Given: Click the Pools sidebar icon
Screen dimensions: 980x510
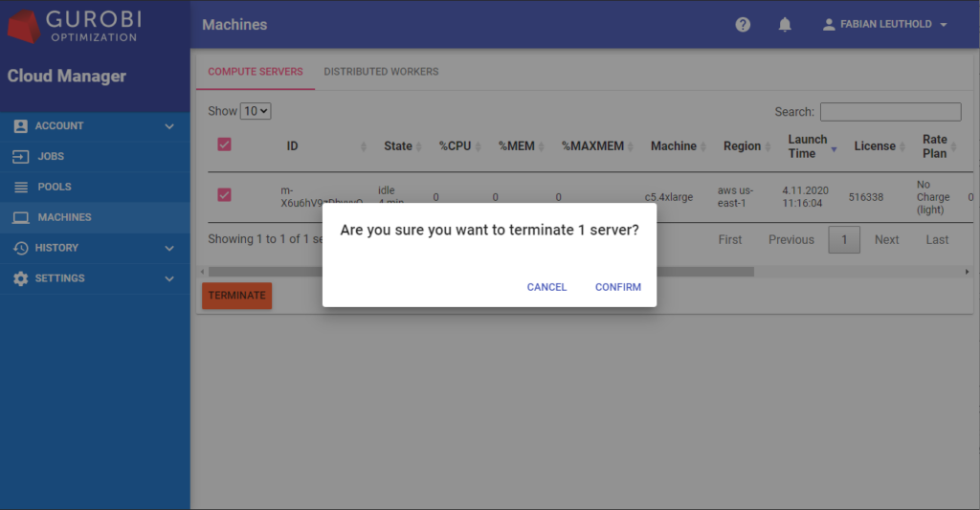Looking at the screenshot, I should [x=21, y=187].
